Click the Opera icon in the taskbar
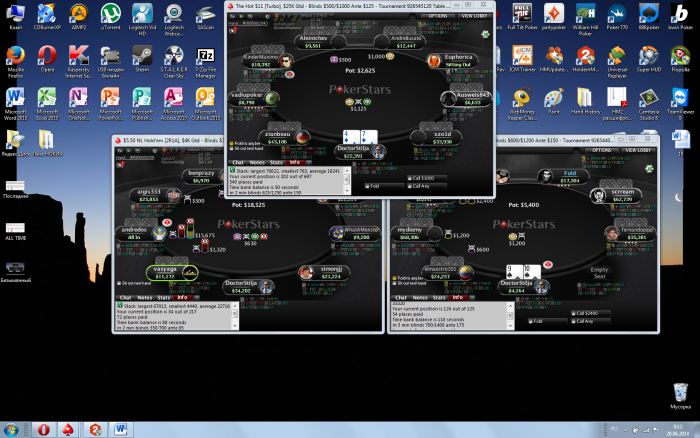This screenshot has width=700, height=438. pyautogui.click(x=43, y=430)
